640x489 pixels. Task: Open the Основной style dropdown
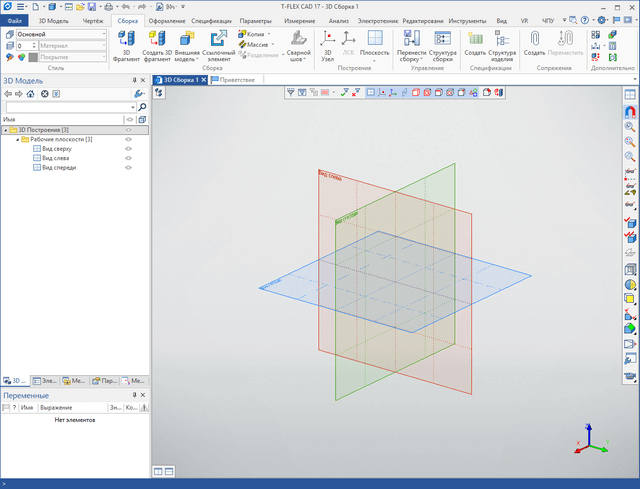(103, 34)
